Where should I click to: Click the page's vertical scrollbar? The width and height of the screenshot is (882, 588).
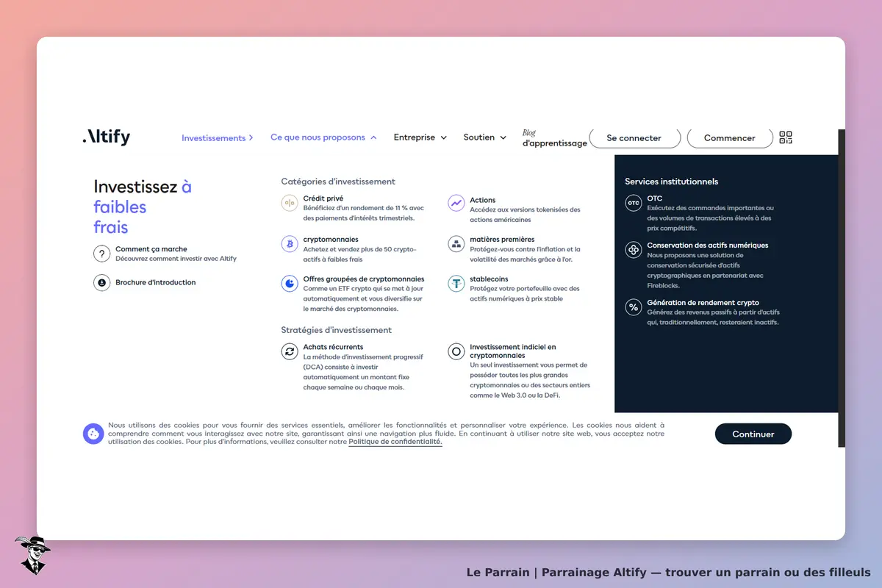click(842, 288)
